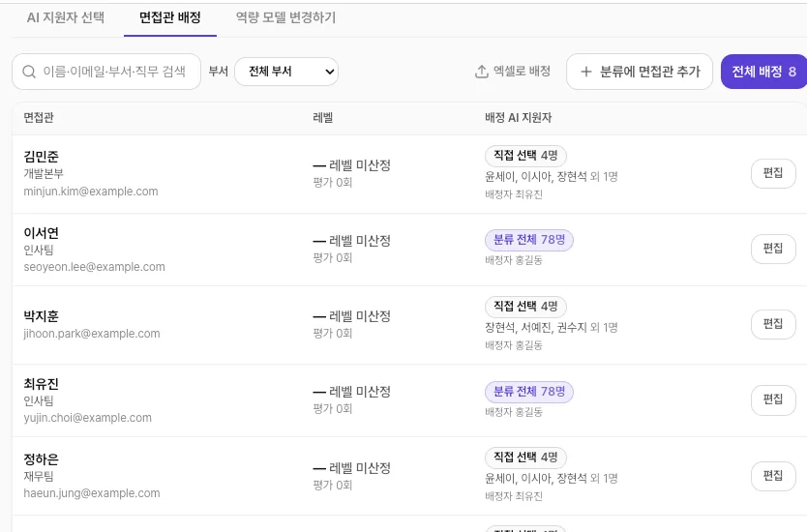
Task: Click the name 이서연
Action: pos(42,233)
